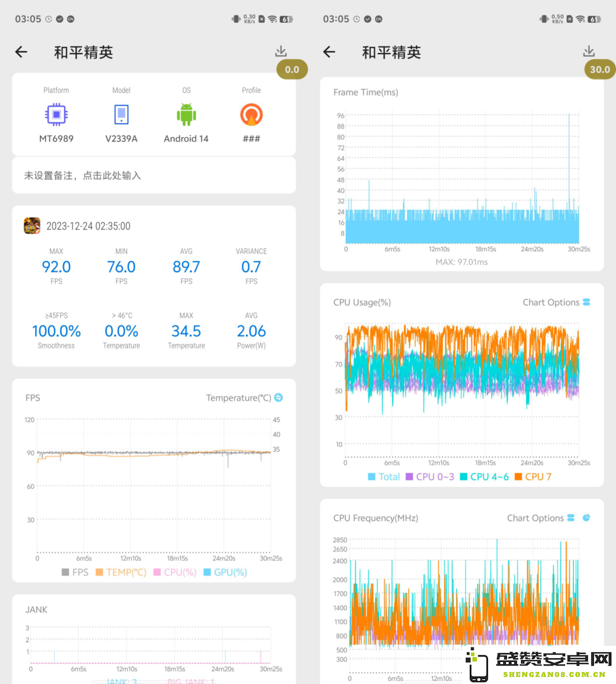The image size is (616, 684).
Task: Tap the 和平精英 title on the left screen
Action: 83,52
